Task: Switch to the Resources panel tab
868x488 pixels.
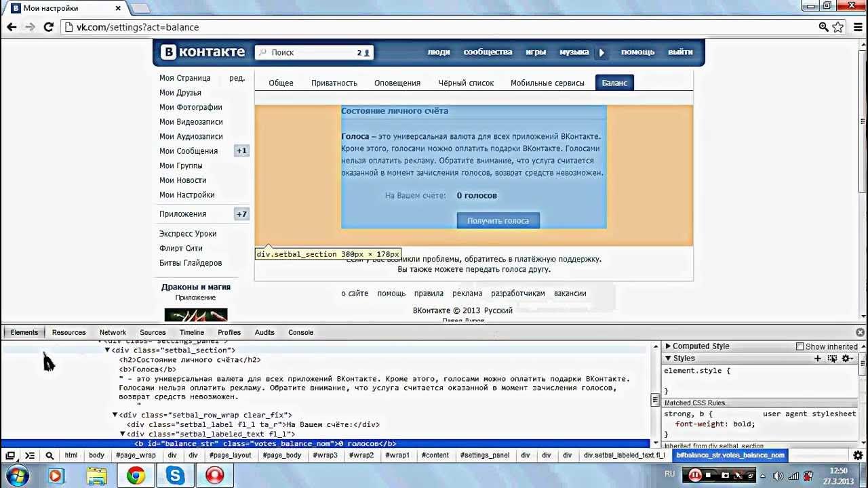Action: pos(68,332)
